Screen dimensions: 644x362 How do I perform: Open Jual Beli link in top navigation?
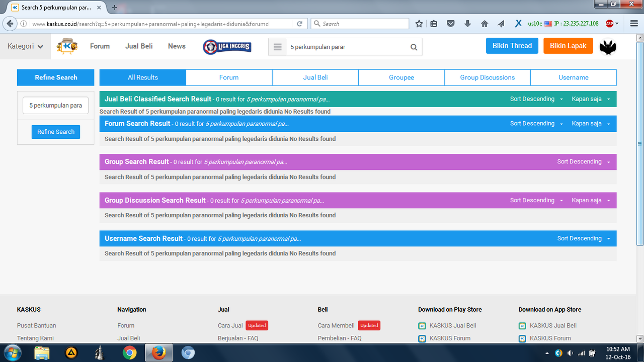(139, 46)
